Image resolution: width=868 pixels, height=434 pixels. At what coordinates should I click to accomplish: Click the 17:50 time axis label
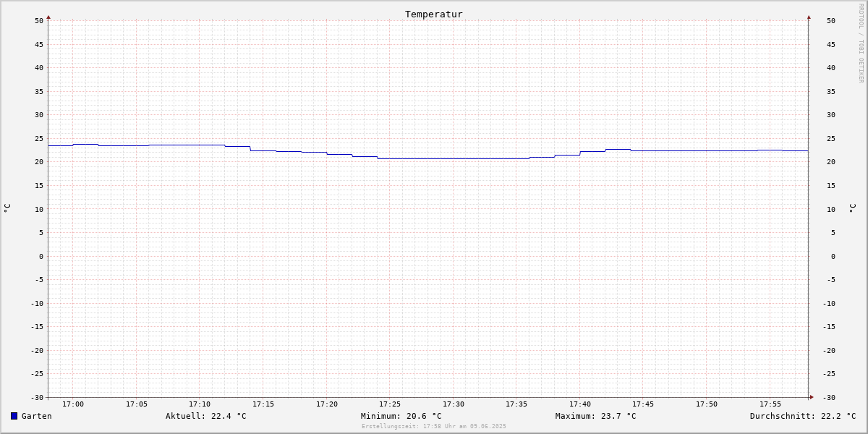click(x=707, y=404)
